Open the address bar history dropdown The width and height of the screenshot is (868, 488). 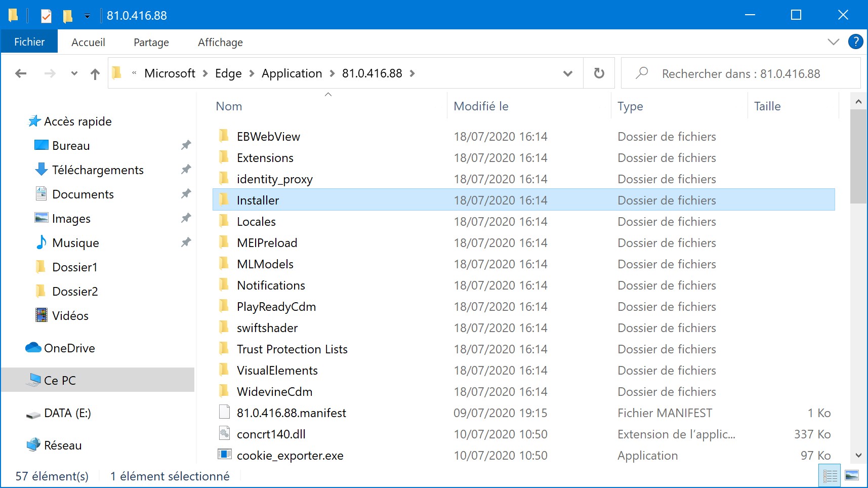(568, 74)
